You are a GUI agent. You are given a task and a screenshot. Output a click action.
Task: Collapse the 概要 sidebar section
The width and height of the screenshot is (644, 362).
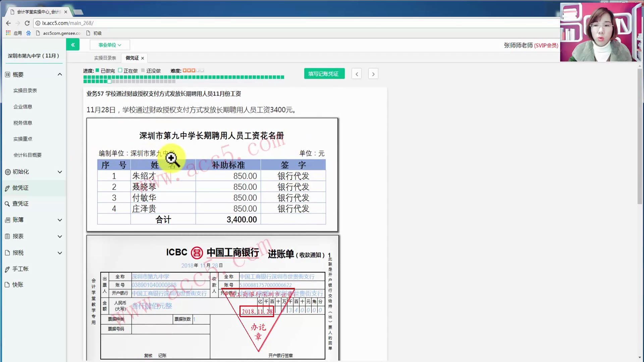[60, 74]
